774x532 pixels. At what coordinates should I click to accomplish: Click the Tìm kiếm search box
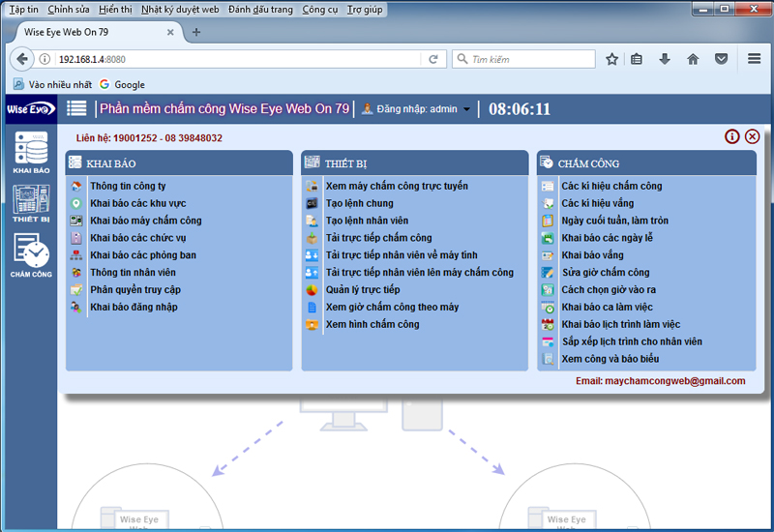click(x=523, y=59)
